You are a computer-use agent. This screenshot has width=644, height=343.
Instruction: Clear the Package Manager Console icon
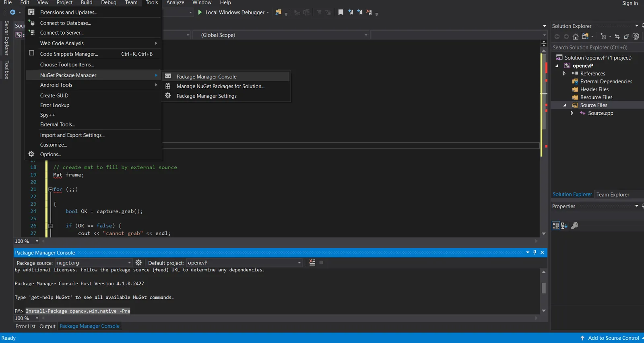312,262
